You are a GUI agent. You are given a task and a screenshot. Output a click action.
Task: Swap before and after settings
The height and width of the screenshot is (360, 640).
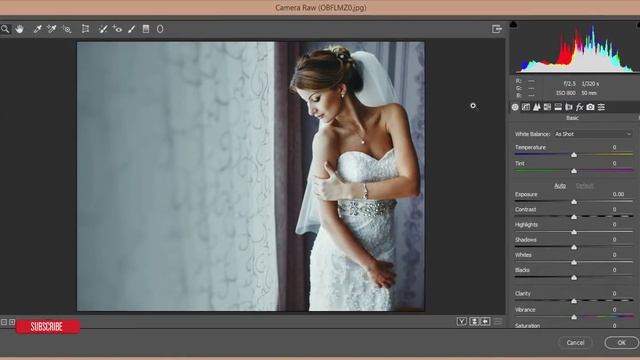[x=474, y=322]
